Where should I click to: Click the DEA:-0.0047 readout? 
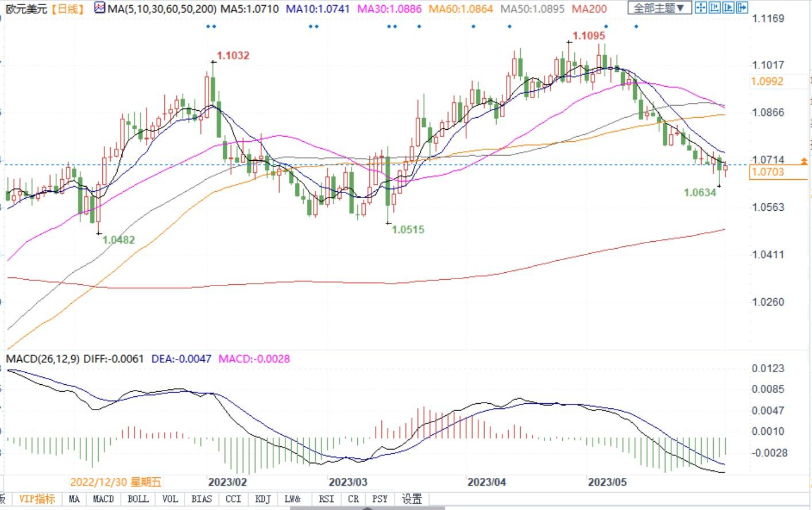[181, 359]
